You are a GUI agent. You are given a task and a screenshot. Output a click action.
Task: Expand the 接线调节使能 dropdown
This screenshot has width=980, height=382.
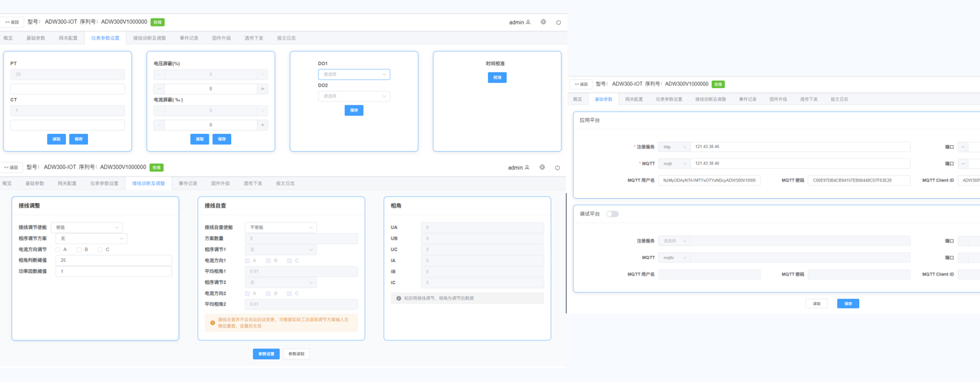[87, 227]
